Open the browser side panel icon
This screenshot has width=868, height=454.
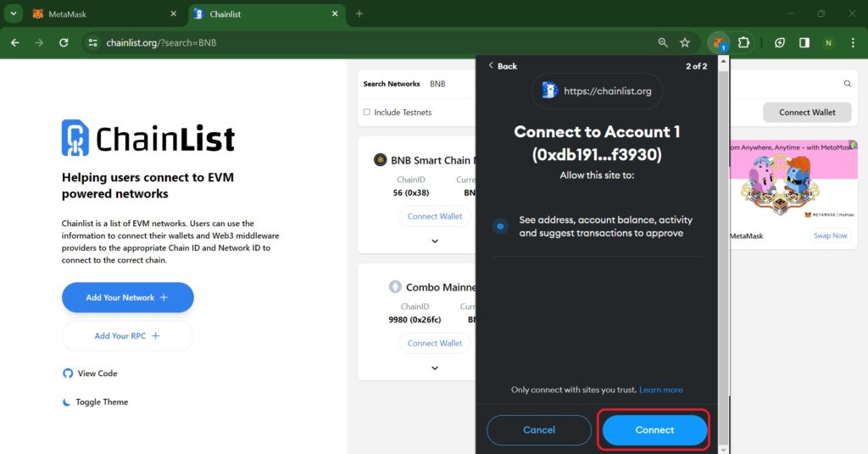[x=804, y=42]
